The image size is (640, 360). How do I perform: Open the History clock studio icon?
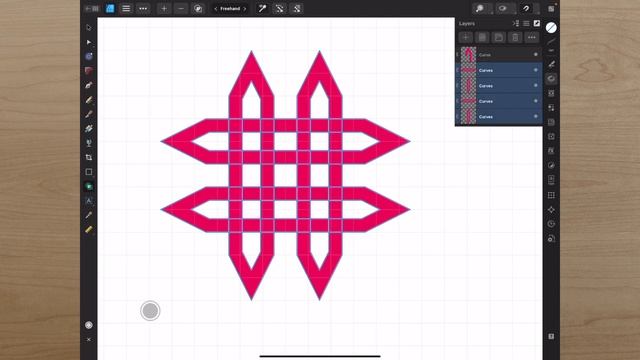(x=551, y=224)
